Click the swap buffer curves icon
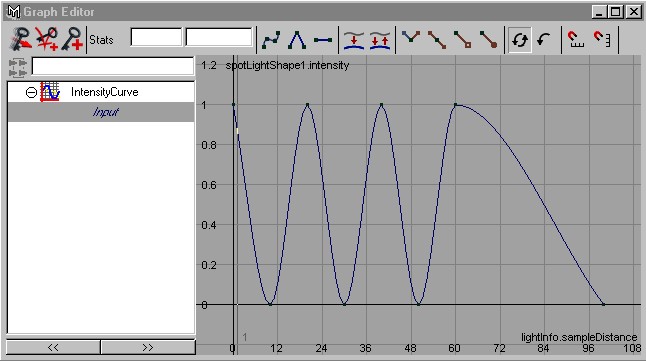The height and width of the screenshot is (361, 646). (x=380, y=40)
